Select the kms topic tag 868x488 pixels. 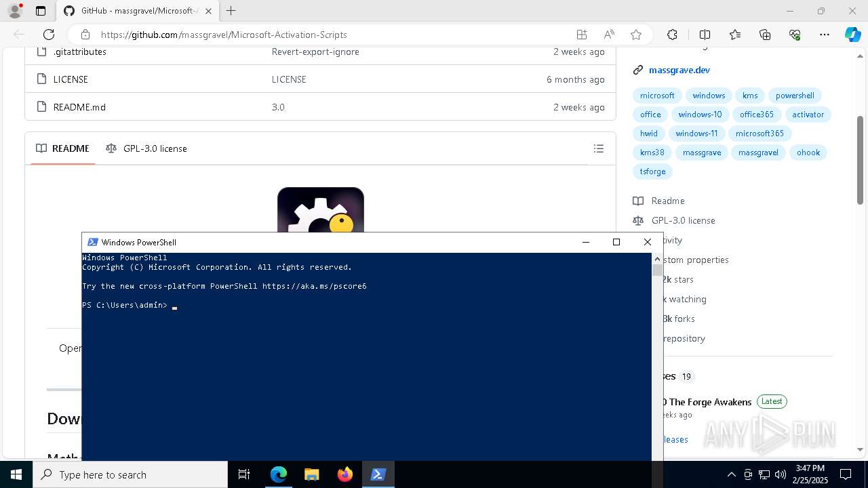[x=750, y=96]
